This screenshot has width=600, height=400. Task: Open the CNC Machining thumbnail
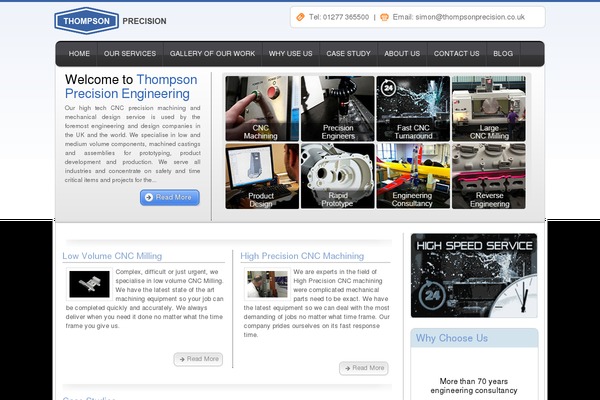coord(262,109)
